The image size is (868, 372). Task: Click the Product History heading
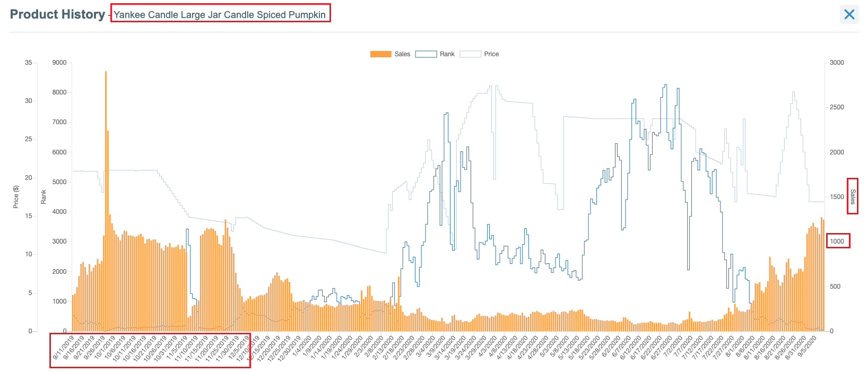(x=57, y=14)
